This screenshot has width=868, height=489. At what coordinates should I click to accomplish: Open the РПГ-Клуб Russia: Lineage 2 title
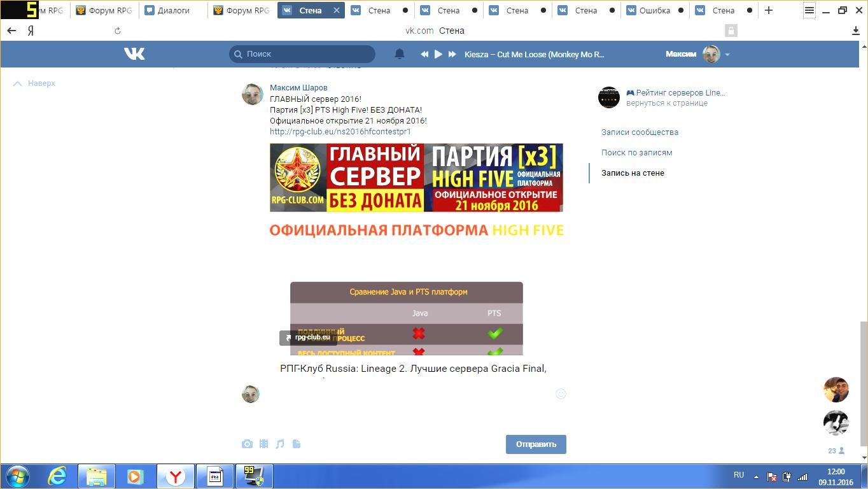413,369
